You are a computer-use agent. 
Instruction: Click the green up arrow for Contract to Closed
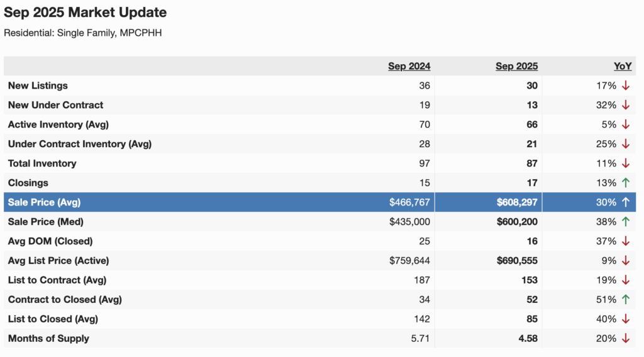(x=626, y=300)
